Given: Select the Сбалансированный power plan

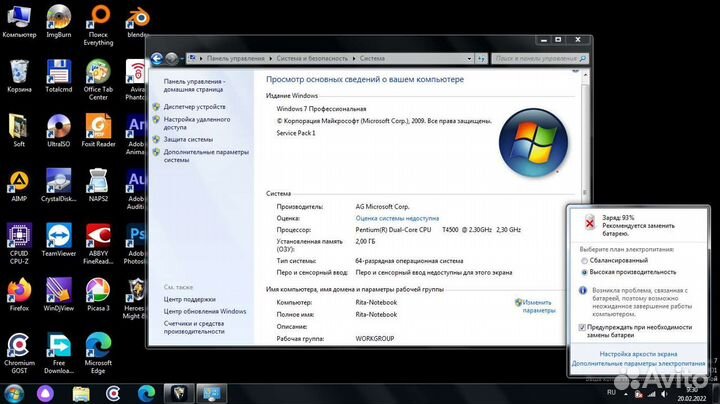Looking at the screenshot, I should pyautogui.click(x=585, y=260).
